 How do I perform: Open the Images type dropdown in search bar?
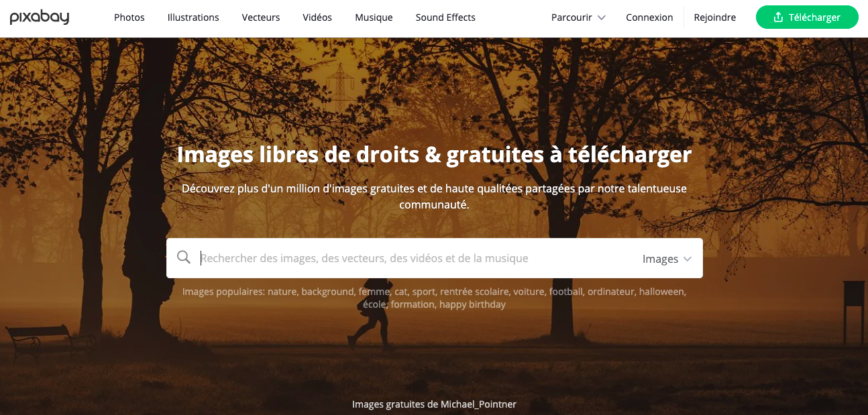tap(667, 259)
